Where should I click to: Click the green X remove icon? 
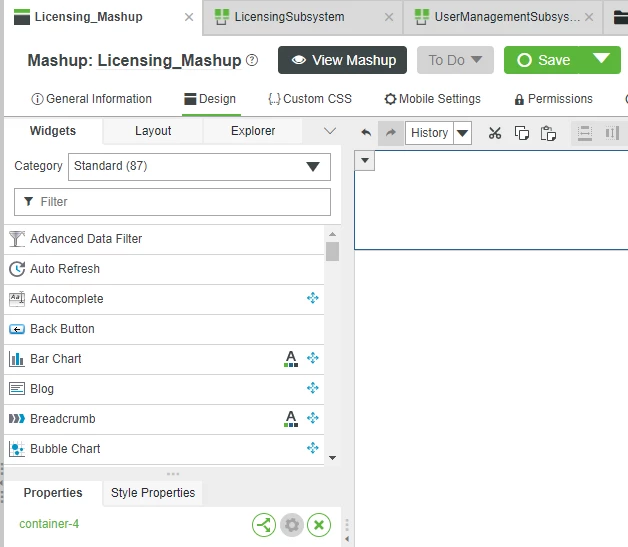coord(319,525)
